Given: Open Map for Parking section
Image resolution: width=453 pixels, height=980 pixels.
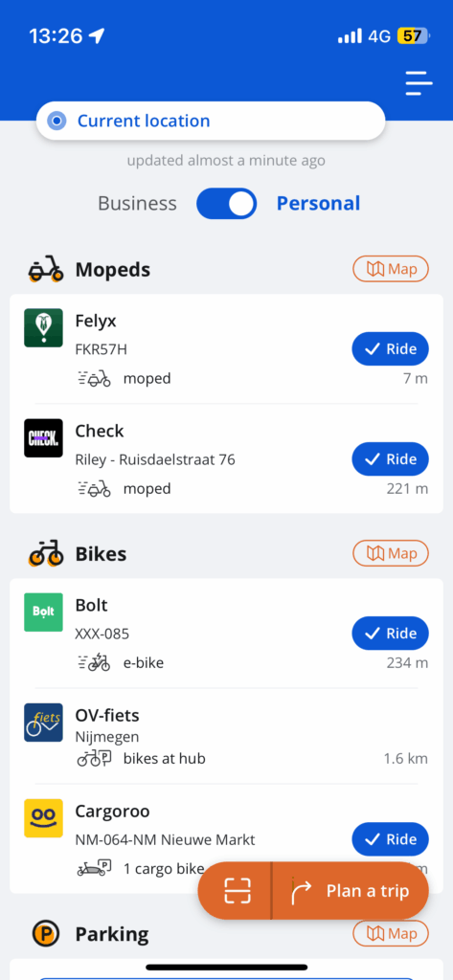Looking at the screenshot, I should click(x=391, y=934).
